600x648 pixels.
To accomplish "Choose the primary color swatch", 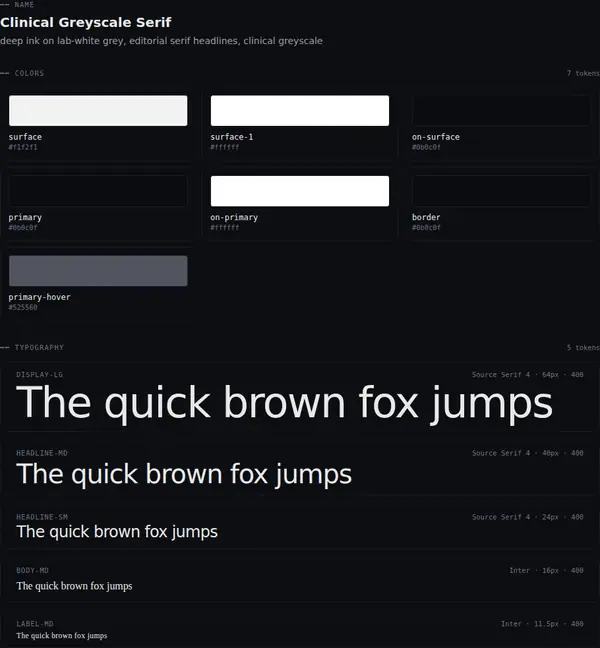I will pyautogui.click(x=98, y=191).
